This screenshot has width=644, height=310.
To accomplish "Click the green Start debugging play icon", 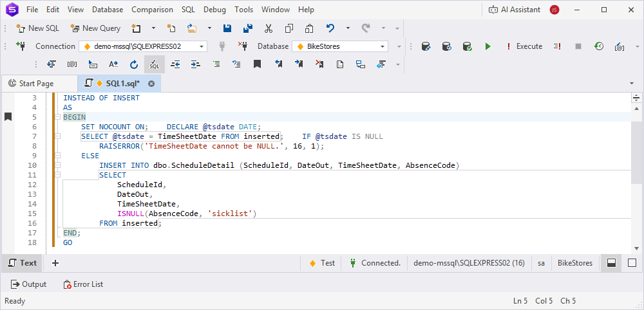I will (488, 46).
